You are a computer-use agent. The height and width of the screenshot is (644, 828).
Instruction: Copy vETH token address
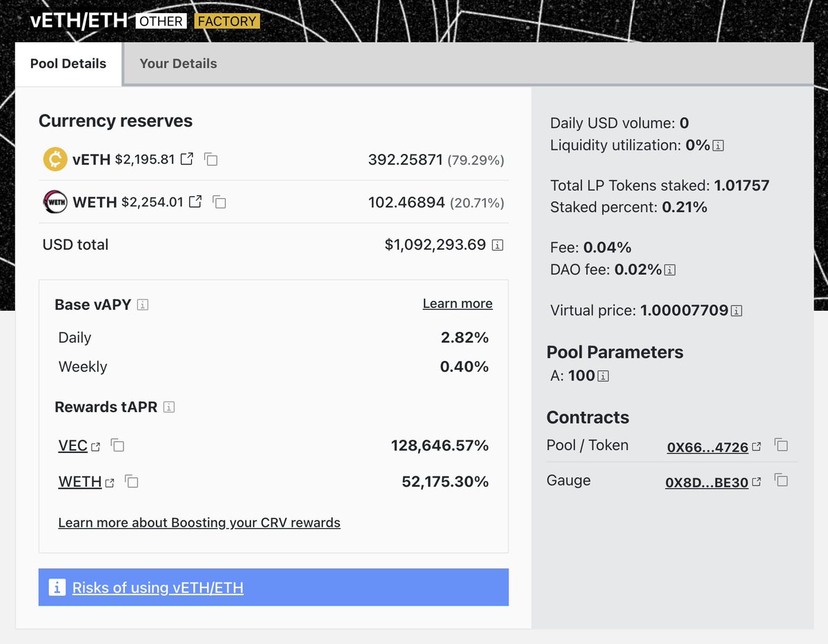pos(211,159)
